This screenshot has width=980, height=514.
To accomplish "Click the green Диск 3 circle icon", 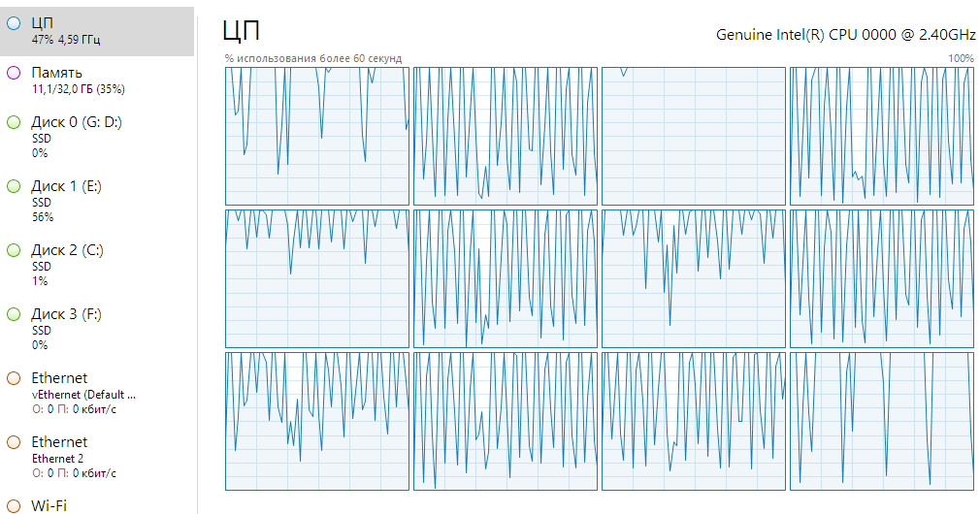I will click(14, 314).
